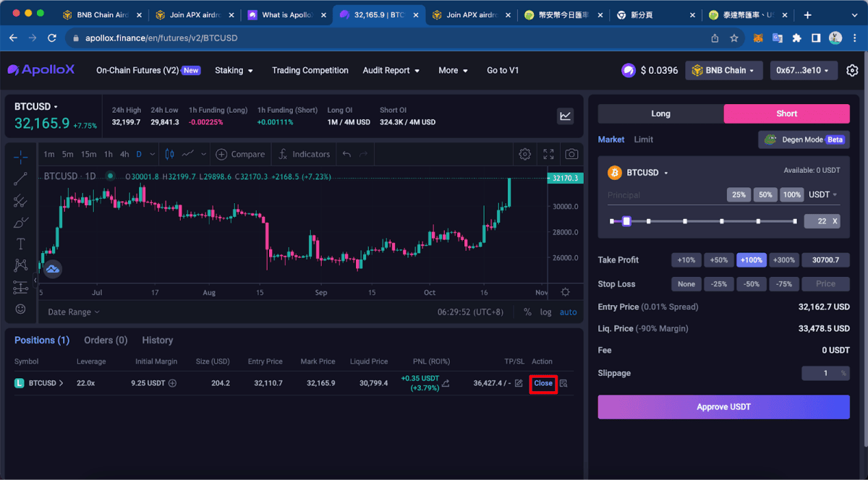
Task: Click the leverage slider handle
Action: click(627, 221)
